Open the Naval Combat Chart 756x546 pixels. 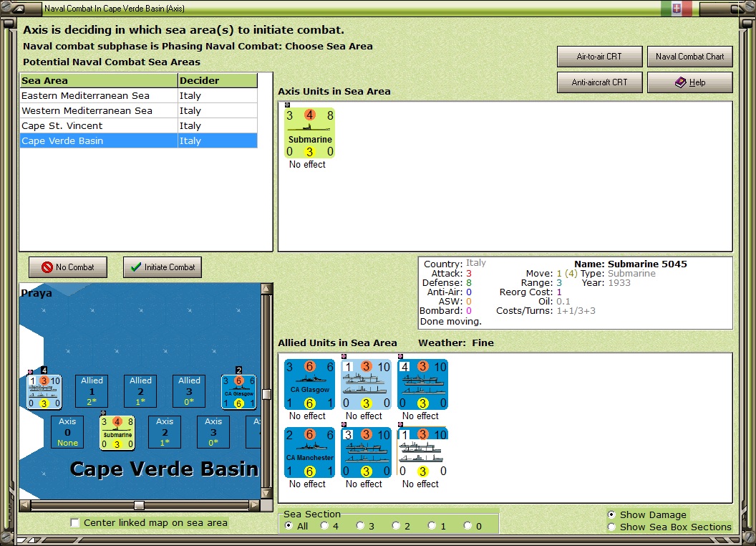690,57
